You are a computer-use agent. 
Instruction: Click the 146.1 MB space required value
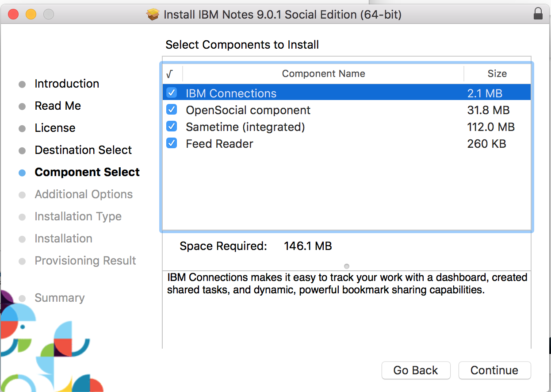[x=308, y=246]
